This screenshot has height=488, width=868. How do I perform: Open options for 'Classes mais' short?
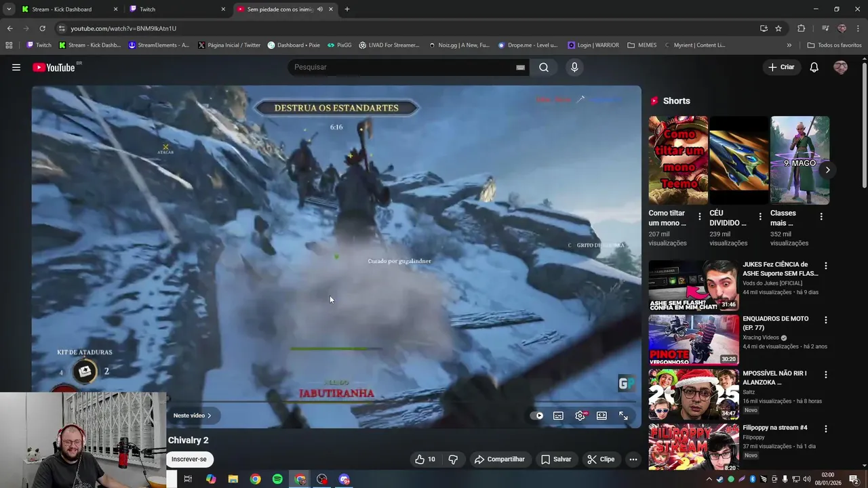pos(821,217)
